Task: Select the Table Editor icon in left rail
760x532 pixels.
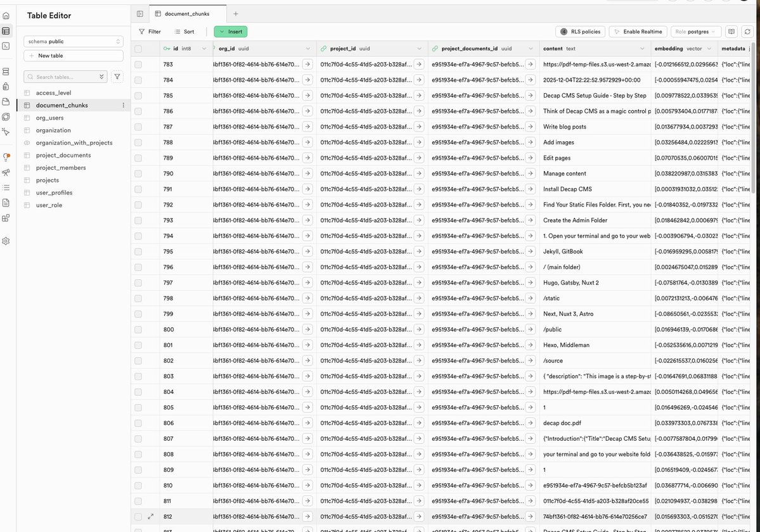Action: point(6,31)
